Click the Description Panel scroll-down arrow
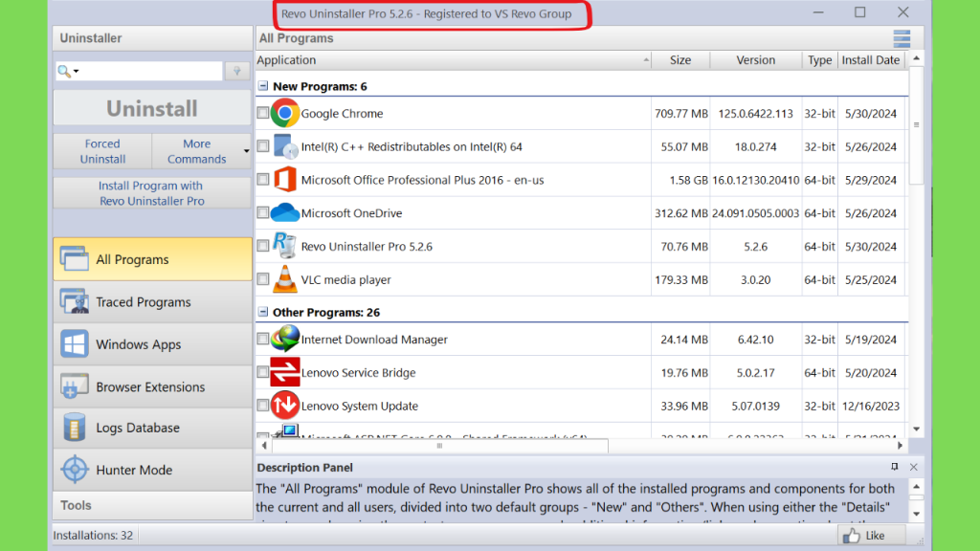Image resolution: width=980 pixels, height=551 pixels. [x=916, y=514]
